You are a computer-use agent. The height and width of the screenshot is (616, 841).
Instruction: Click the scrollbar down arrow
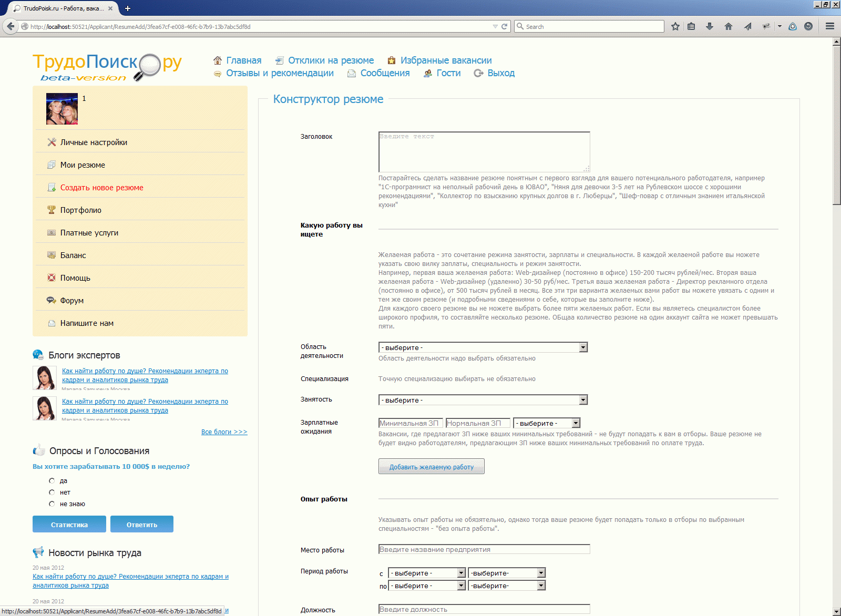click(836, 612)
